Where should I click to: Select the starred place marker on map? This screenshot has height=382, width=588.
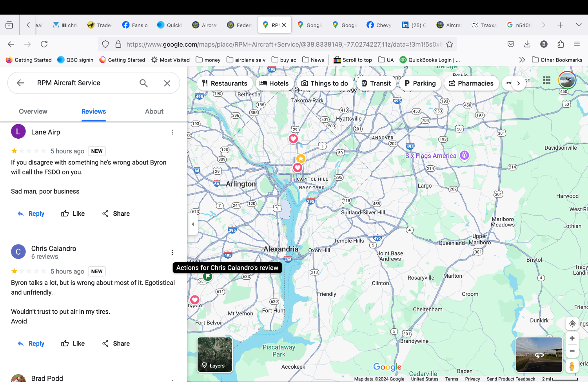click(x=301, y=159)
